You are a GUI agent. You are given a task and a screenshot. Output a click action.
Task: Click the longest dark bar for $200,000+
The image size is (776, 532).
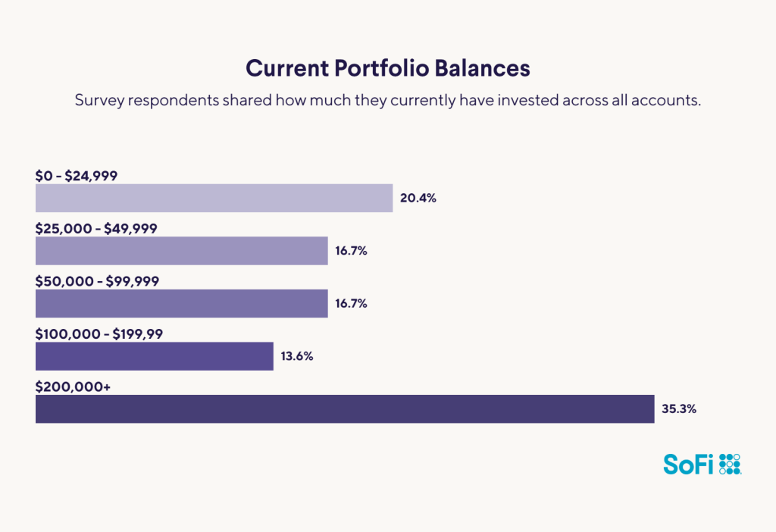(x=344, y=409)
